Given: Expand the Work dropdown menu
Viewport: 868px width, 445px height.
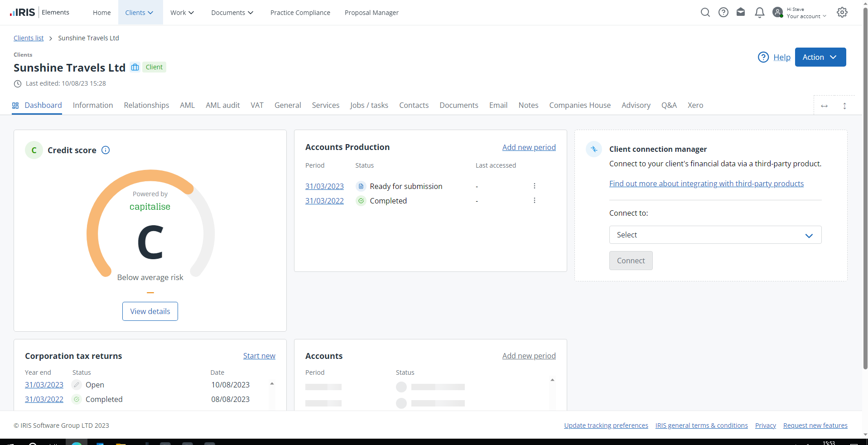Looking at the screenshot, I should (182, 13).
